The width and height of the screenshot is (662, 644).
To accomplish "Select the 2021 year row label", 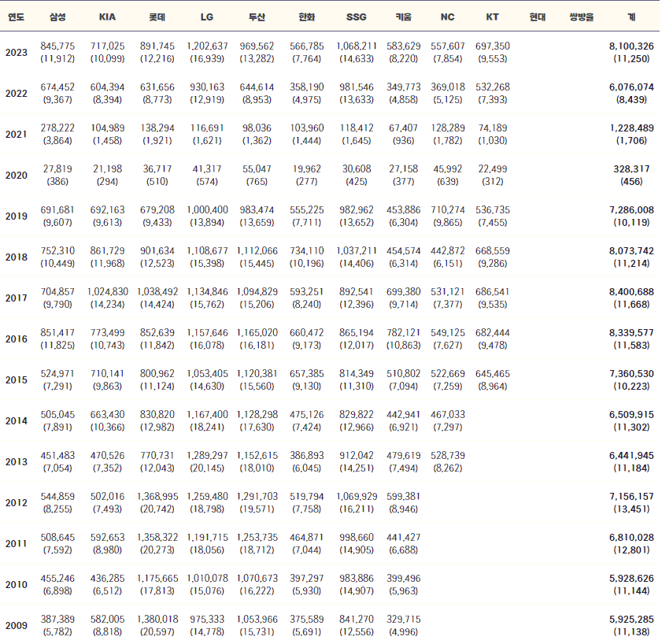I will click(x=16, y=135).
